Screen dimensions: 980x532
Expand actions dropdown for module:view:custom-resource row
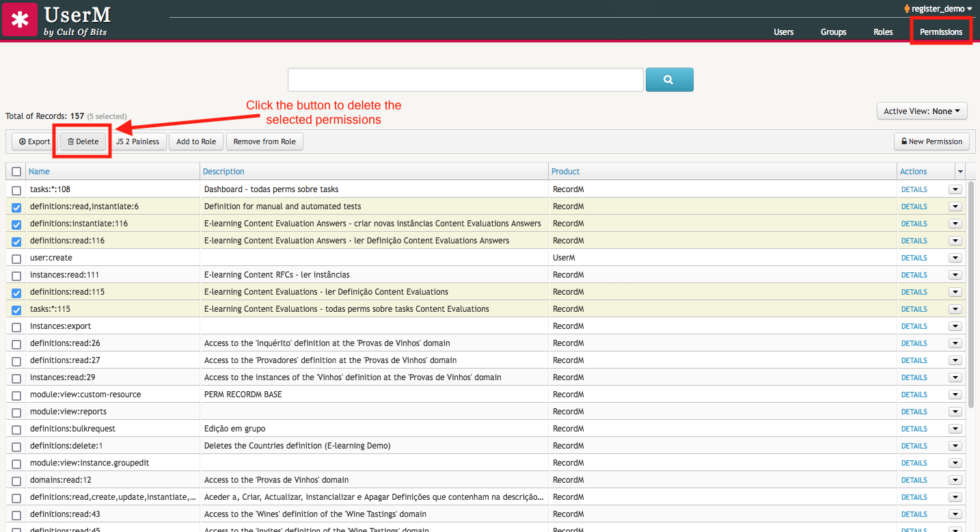[955, 395]
